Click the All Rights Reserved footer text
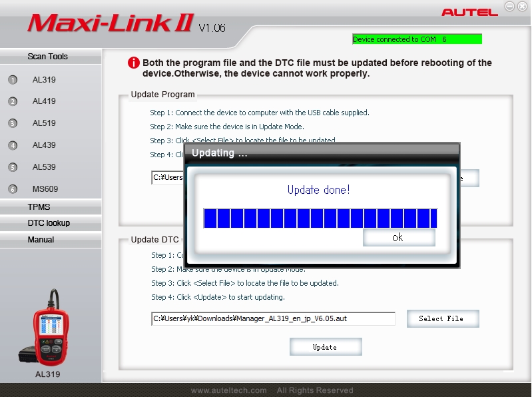The width and height of the screenshot is (532, 397). [315, 390]
